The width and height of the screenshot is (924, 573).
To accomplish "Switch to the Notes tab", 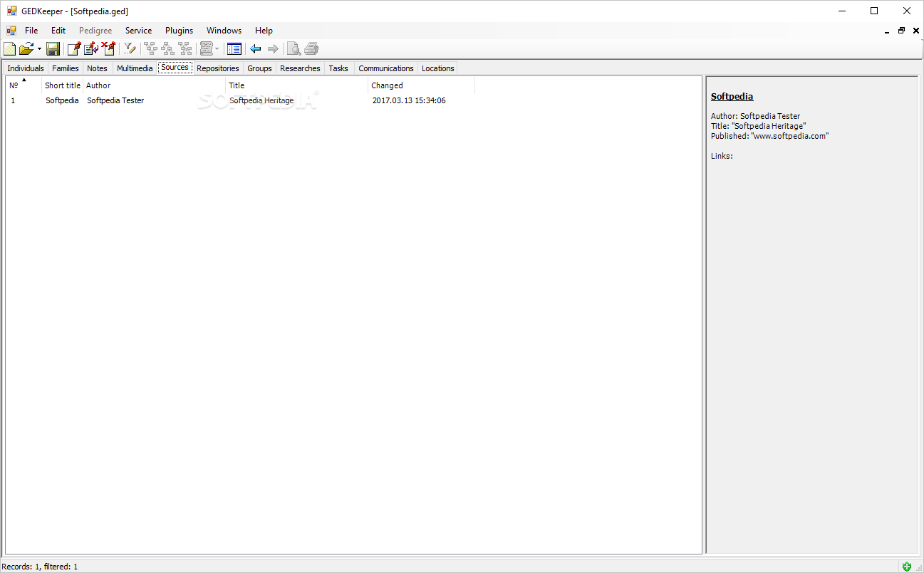I will pyautogui.click(x=98, y=68).
